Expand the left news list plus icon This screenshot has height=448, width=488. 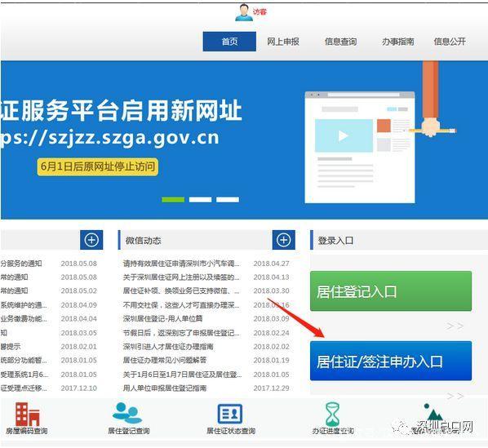click(91, 240)
